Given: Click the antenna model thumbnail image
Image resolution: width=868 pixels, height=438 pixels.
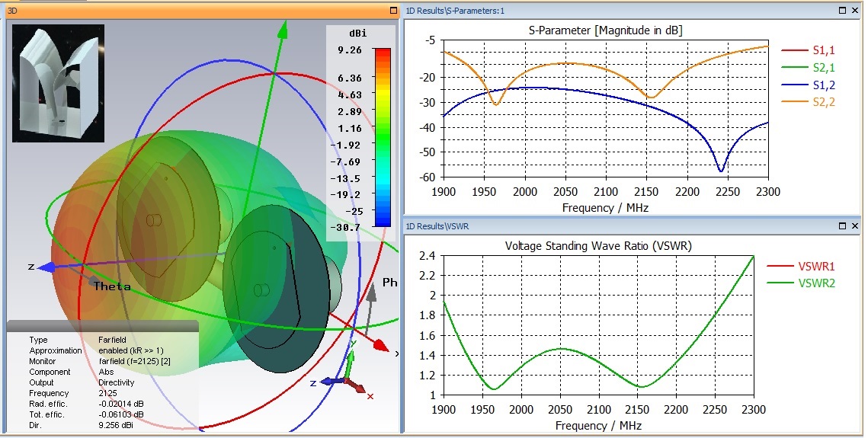Looking at the screenshot, I should pos(58,83).
